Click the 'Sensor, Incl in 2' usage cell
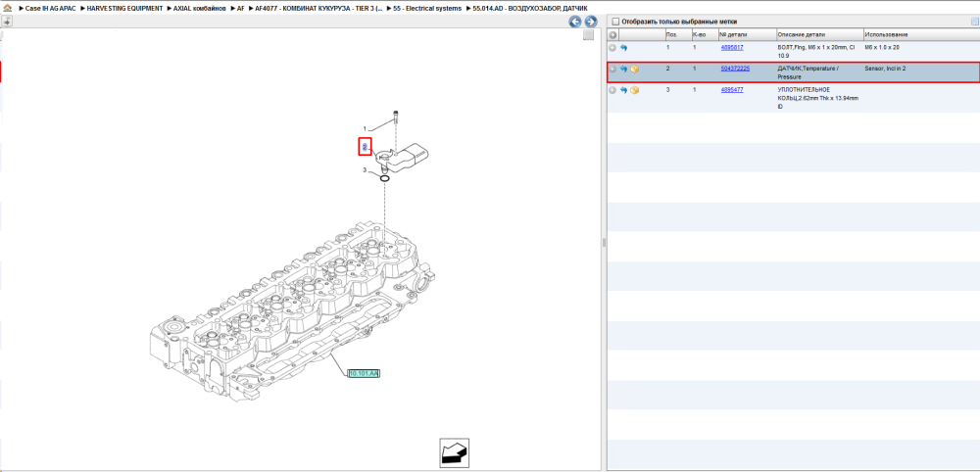 point(885,68)
